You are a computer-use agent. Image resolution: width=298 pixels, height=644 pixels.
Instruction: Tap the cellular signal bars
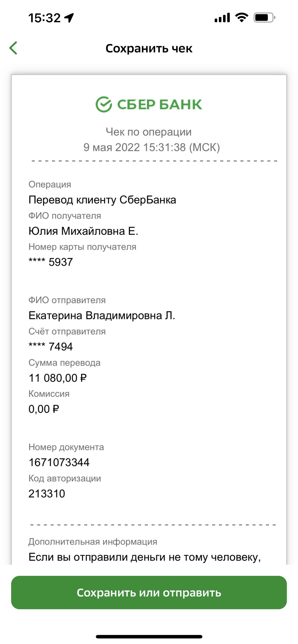pos(222,17)
